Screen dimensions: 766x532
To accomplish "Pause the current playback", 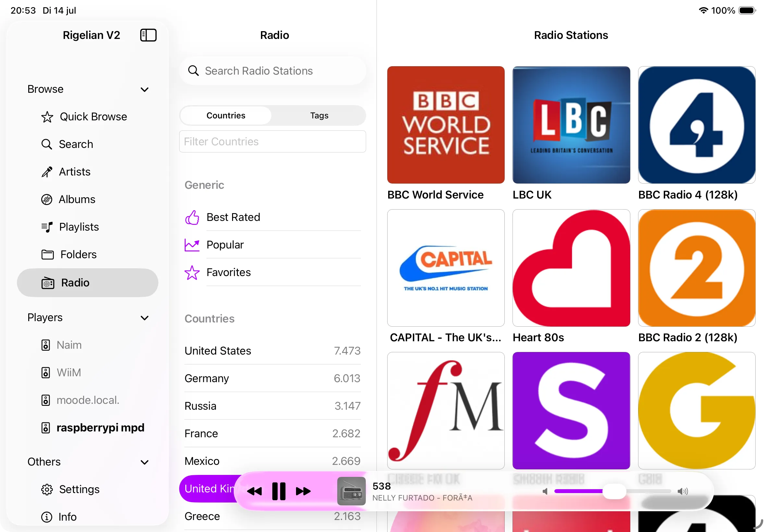I will (x=279, y=491).
